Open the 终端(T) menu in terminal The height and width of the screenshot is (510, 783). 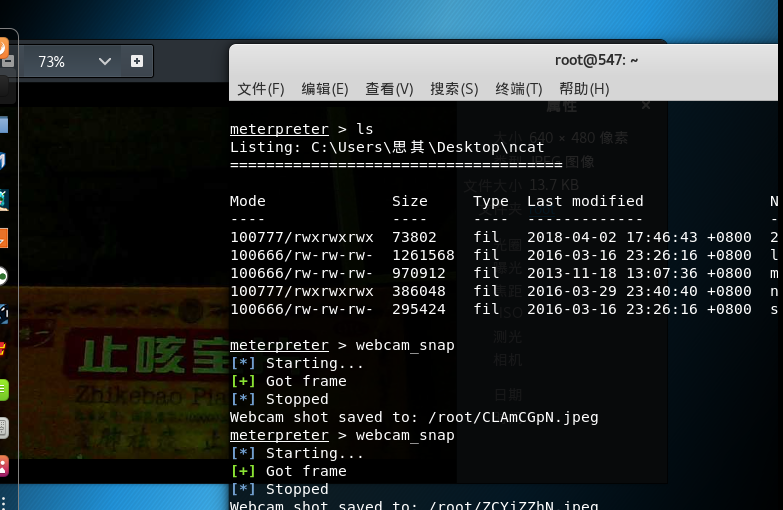coord(518,89)
